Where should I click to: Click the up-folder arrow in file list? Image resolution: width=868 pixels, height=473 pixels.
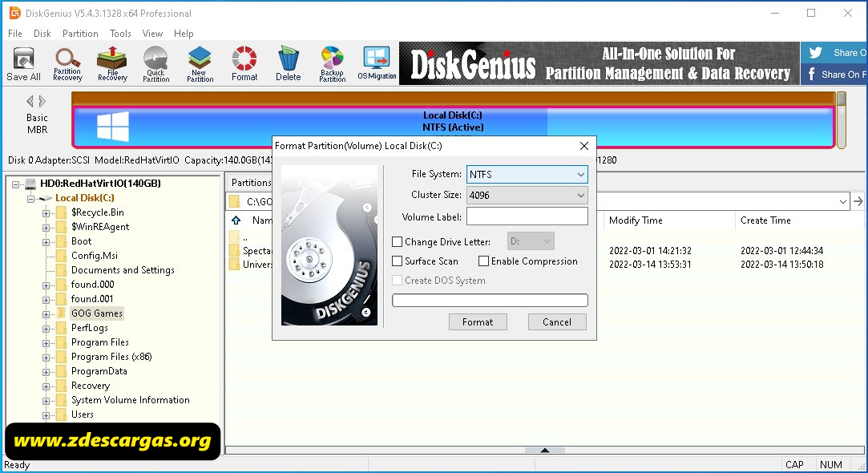tap(236, 220)
